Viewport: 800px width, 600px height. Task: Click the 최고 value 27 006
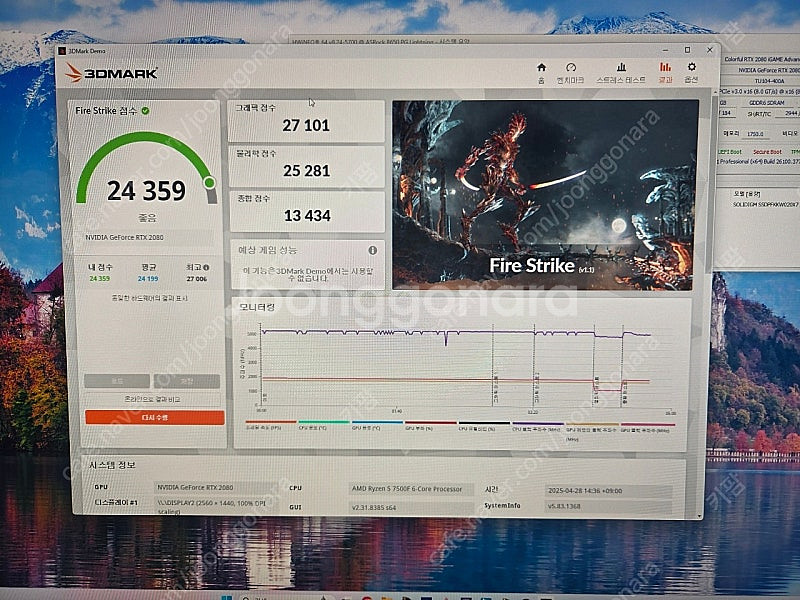click(196, 279)
